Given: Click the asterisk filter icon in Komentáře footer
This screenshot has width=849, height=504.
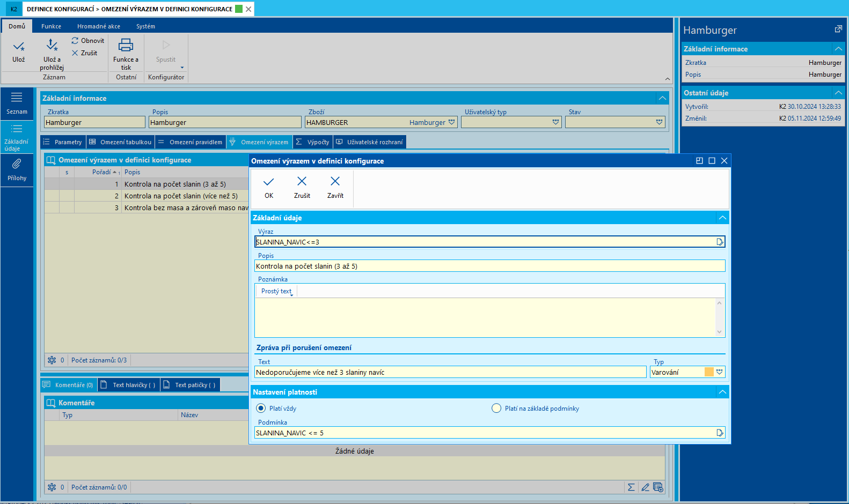Looking at the screenshot, I should coord(52,487).
